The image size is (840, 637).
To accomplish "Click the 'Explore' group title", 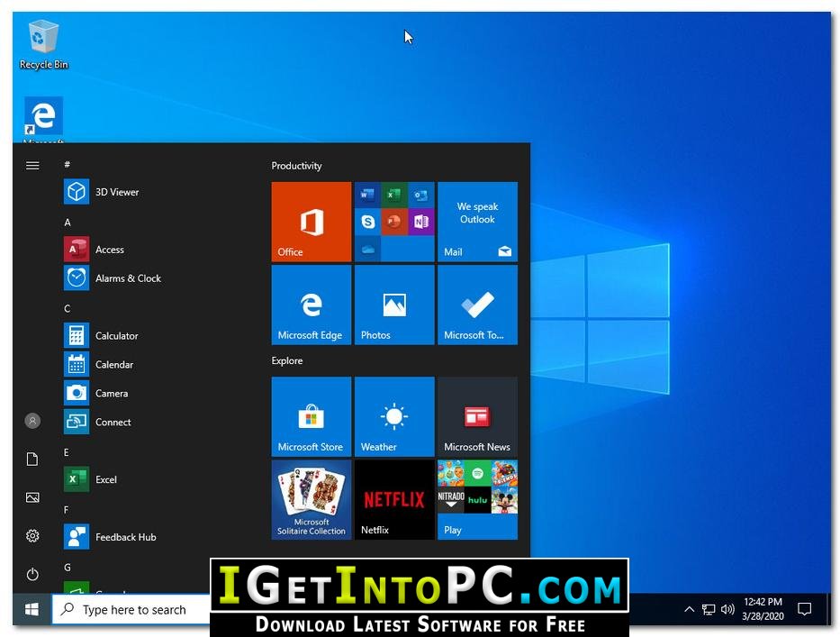I will tap(287, 361).
